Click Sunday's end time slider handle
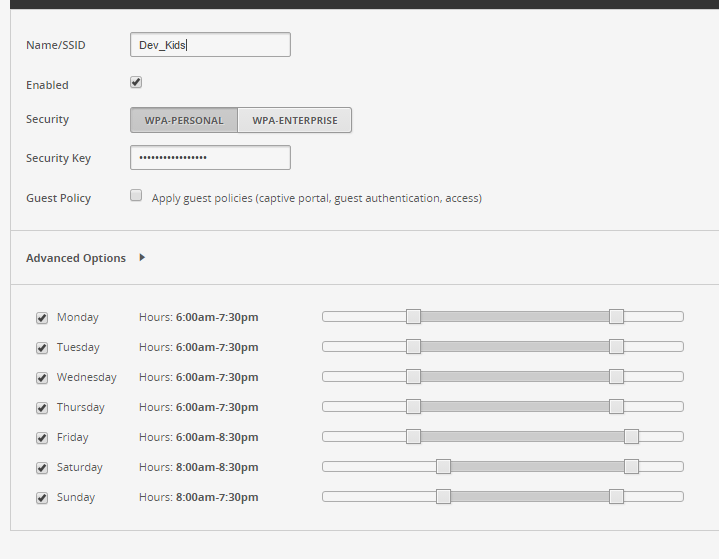The width and height of the screenshot is (719, 559). pyautogui.click(x=616, y=497)
